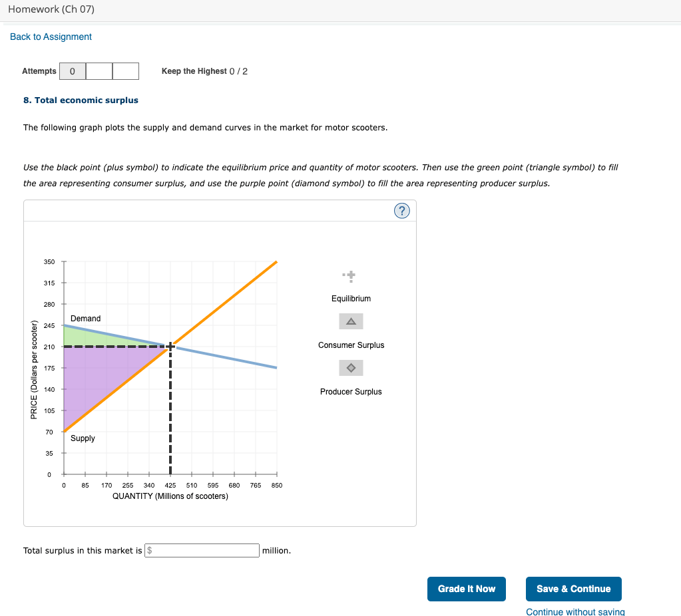Click Save & Continue button
681x616 pixels.
pos(574,589)
